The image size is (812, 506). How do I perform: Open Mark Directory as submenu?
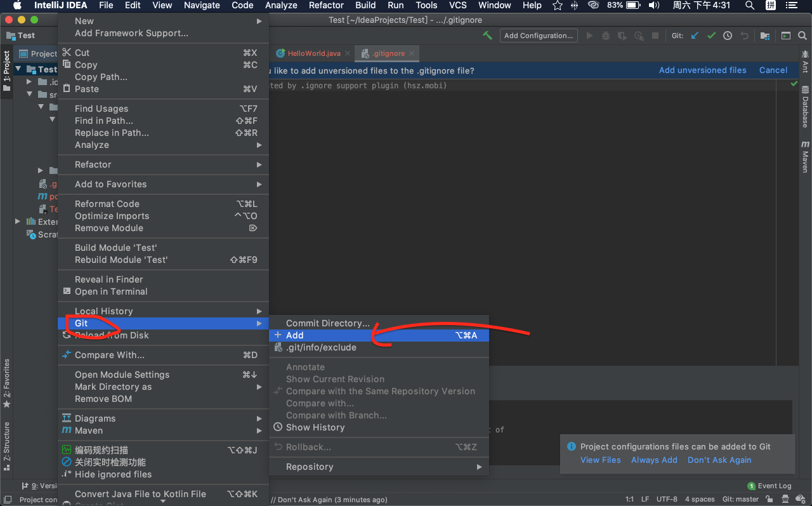point(163,387)
